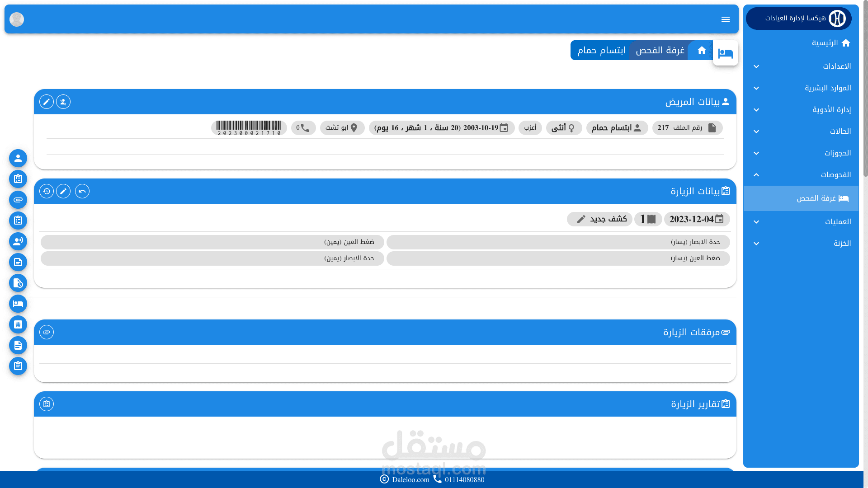The image size is (868, 488).
Task: Click the attachment icon in مرفقات الزيارة header
Action: click(x=47, y=332)
